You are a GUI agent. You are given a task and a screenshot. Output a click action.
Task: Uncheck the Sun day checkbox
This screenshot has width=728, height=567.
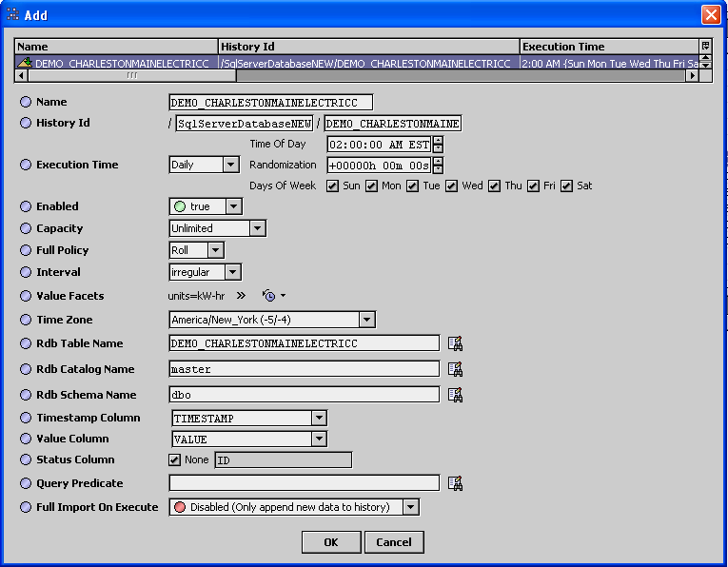click(332, 186)
